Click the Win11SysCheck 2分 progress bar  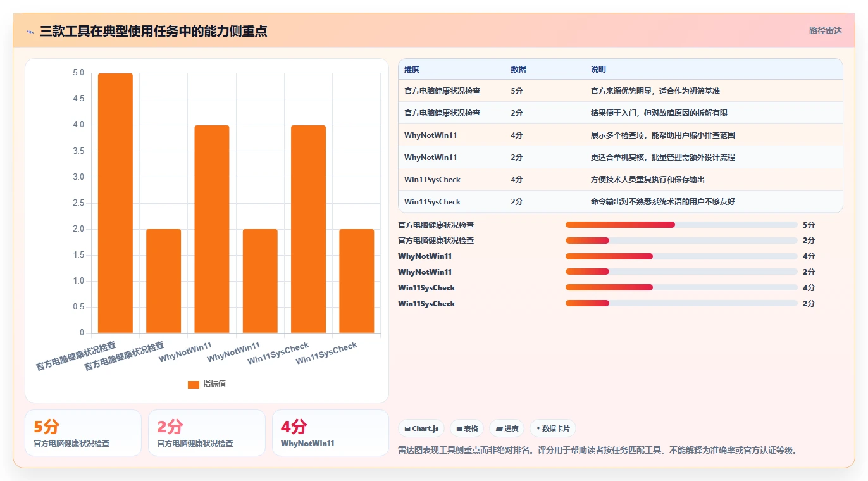[681, 304]
